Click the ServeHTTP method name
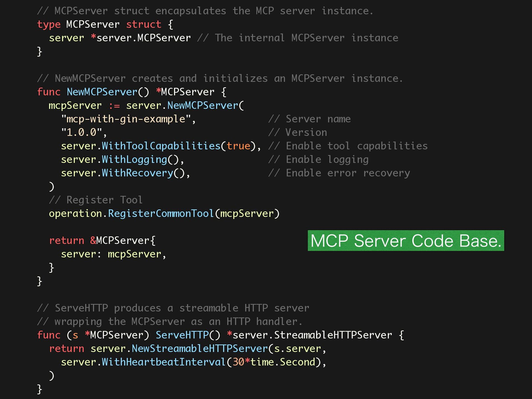 tap(182, 335)
